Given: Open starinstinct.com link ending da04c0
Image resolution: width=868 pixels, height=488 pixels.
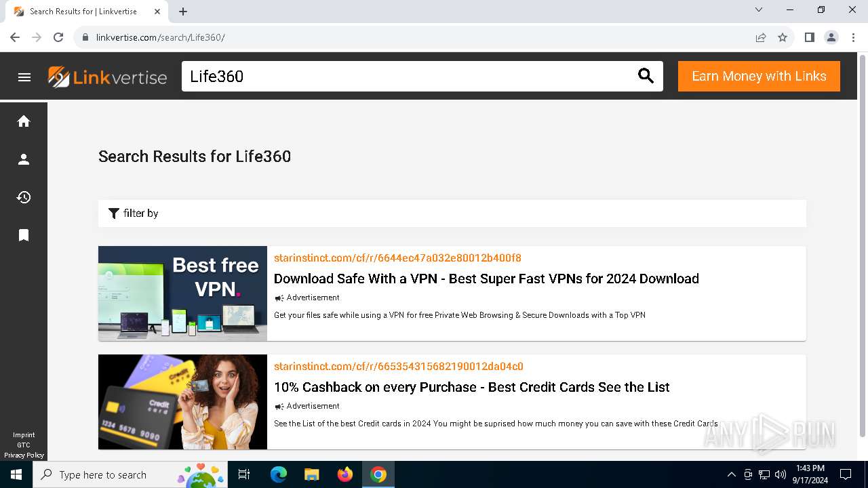Looking at the screenshot, I should pyautogui.click(x=399, y=367).
